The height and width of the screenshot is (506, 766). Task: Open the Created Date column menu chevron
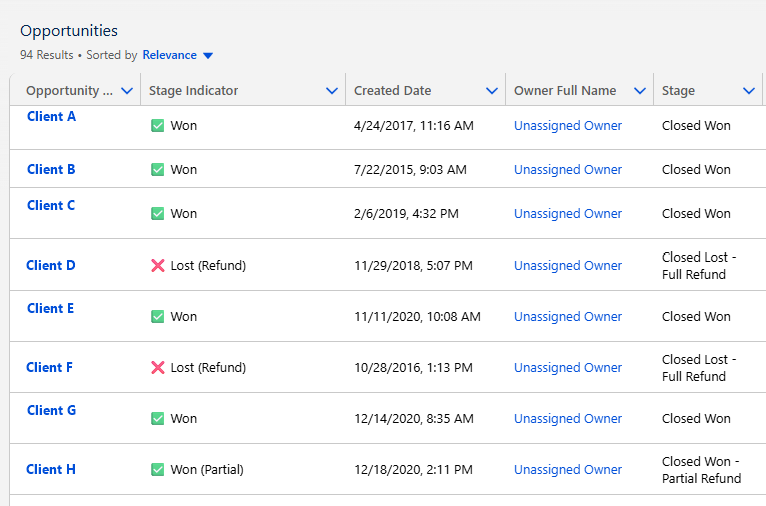tap(492, 91)
